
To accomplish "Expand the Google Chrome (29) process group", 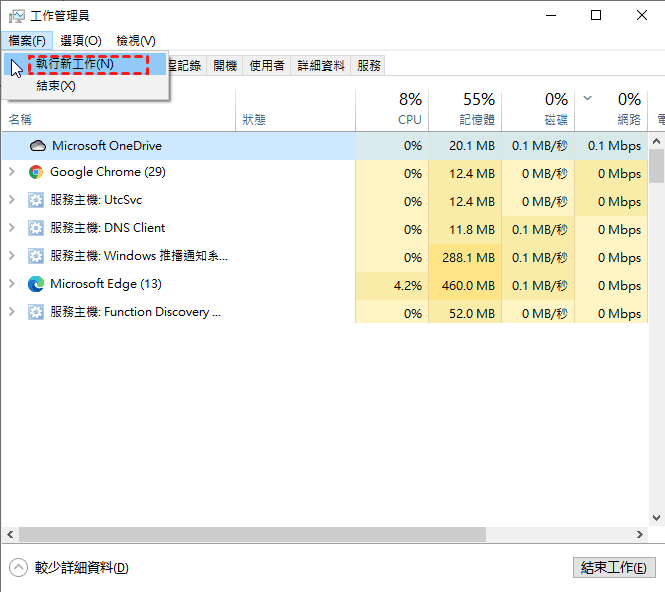I will point(11,172).
